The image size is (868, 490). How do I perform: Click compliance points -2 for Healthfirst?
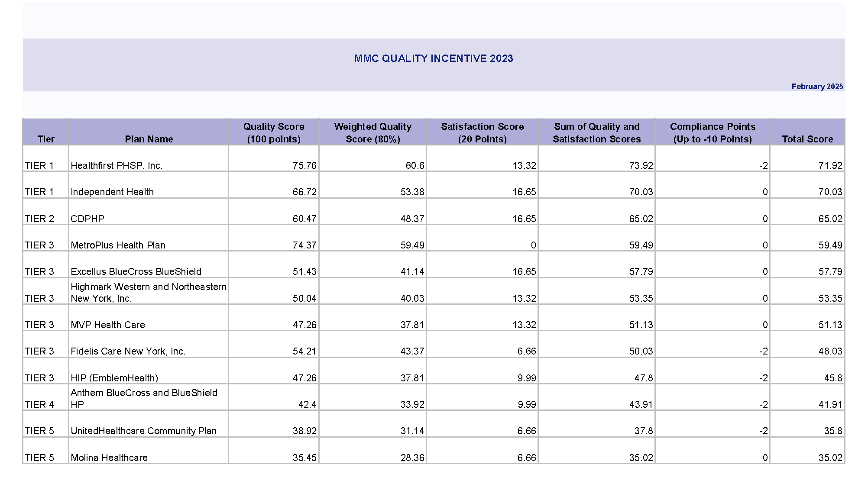tap(764, 165)
